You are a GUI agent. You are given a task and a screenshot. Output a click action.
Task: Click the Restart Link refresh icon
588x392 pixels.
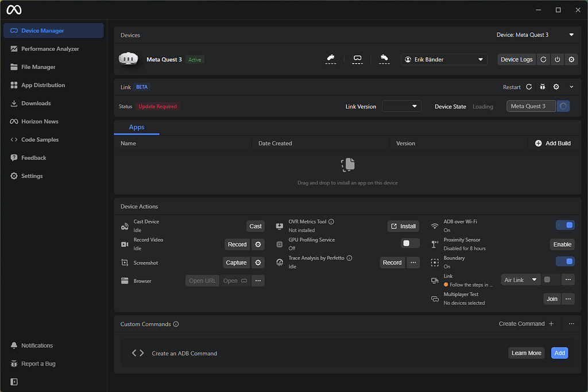[x=529, y=87]
